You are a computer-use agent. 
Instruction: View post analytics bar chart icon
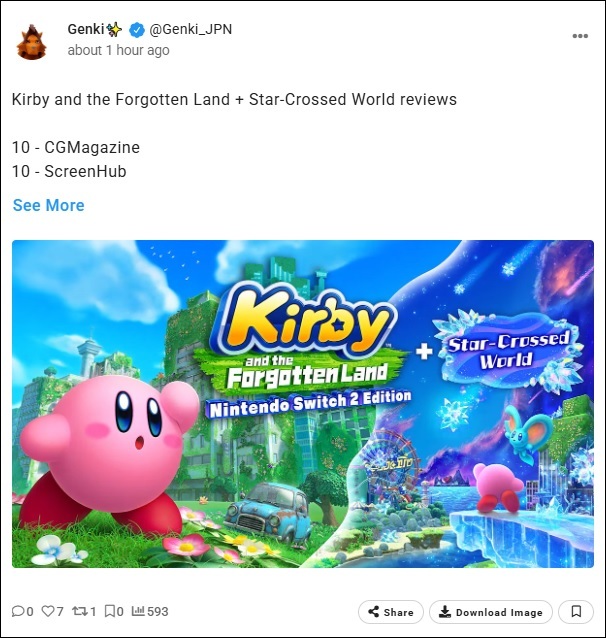pos(138,611)
